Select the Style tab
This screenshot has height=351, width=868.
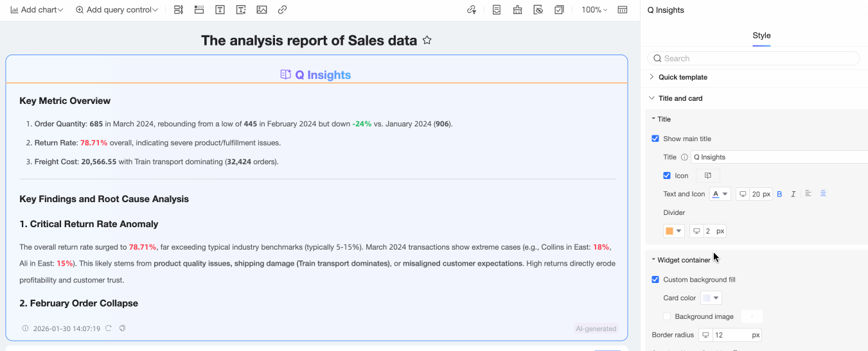pyautogui.click(x=761, y=35)
